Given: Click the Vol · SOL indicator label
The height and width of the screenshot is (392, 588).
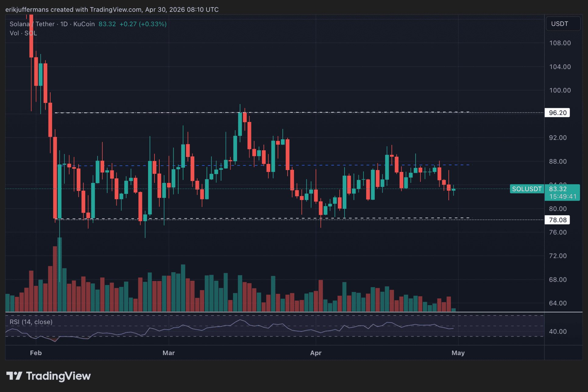Looking at the screenshot, I should (23, 33).
